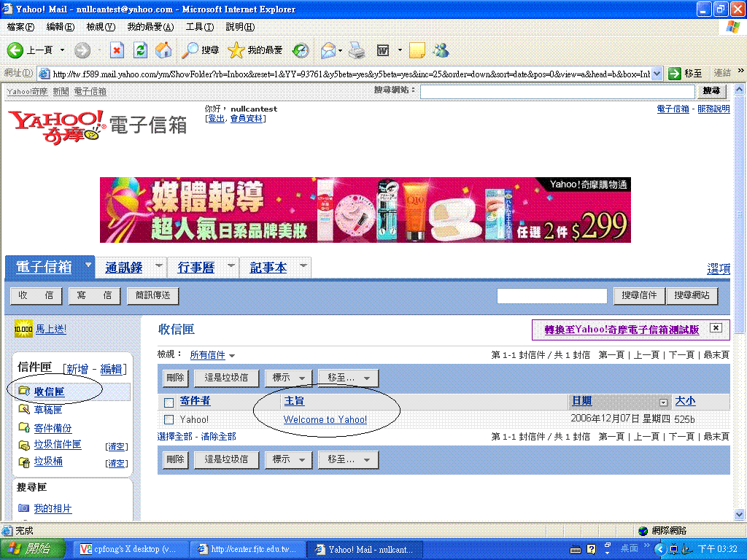Viewport: 747px width, 560px height.
Task: Expand the upper 移至... dropdown
Action: click(x=348, y=378)
